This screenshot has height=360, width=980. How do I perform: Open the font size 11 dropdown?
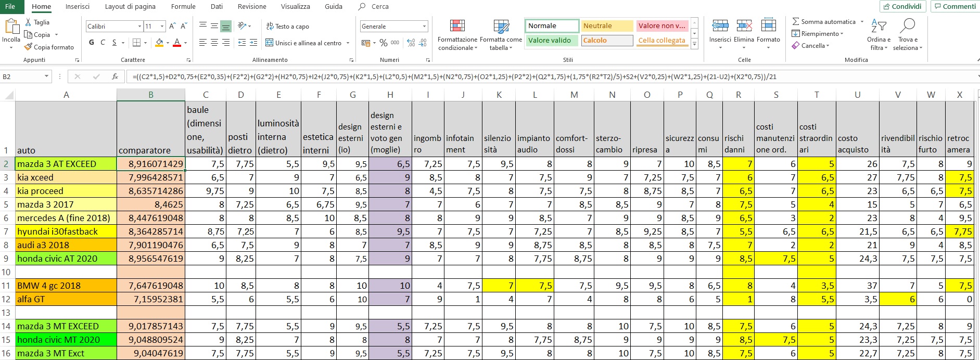click(x=162, y=26)
